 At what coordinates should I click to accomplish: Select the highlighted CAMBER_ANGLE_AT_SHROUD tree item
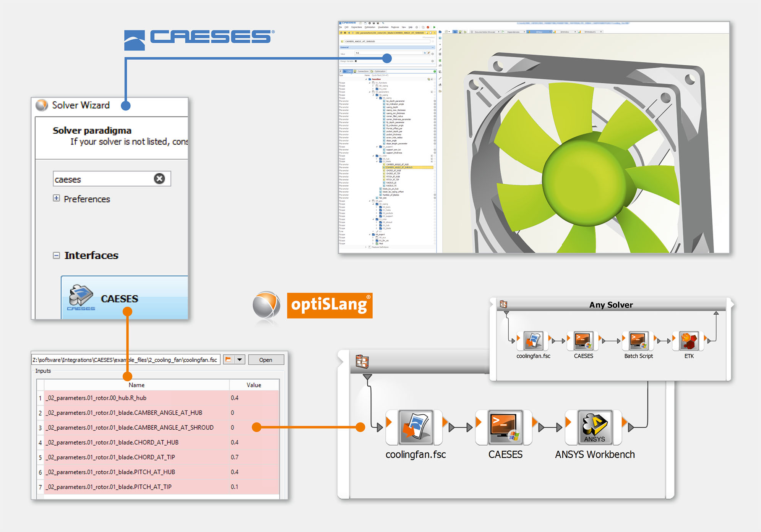(x=407, y=167)
